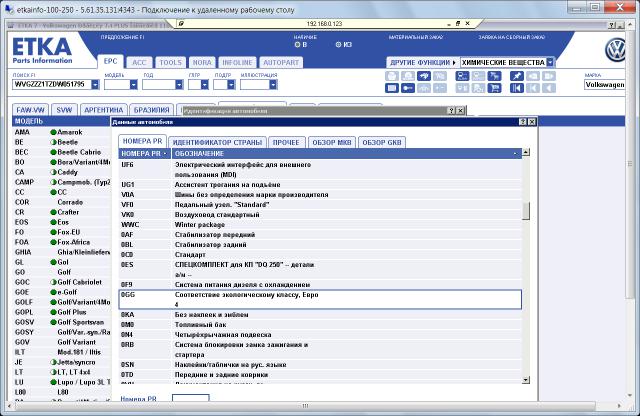Screen dimensions: 640x416
Task: Close the Данные автомобиля dialog
Action: [x=532, y=122]
